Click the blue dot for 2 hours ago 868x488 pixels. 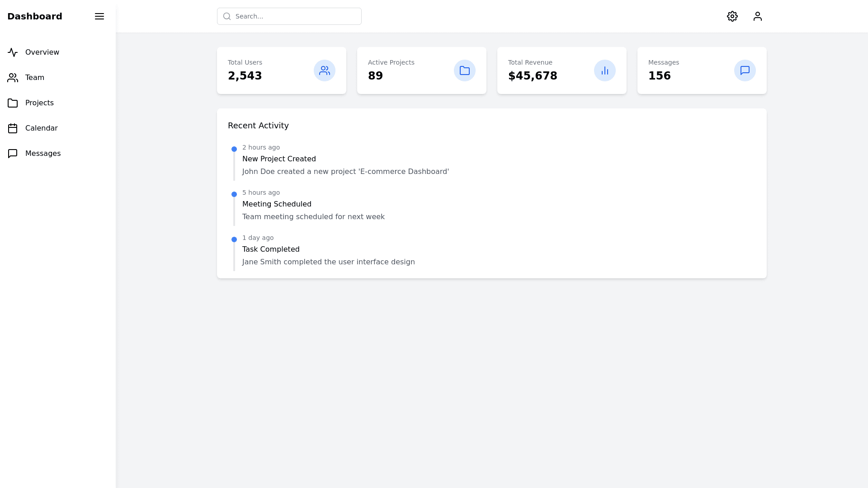tap(234, 149)
